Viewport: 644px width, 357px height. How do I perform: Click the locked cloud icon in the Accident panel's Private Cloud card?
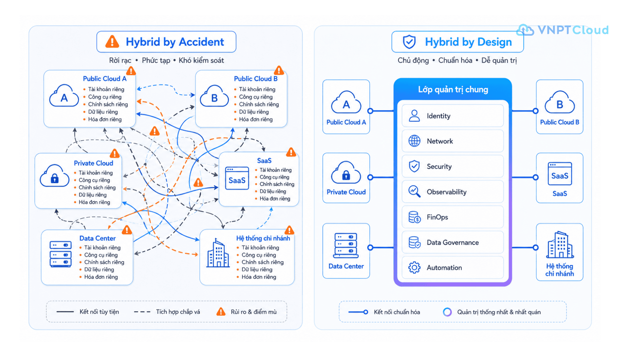click(x=54, y=176)
